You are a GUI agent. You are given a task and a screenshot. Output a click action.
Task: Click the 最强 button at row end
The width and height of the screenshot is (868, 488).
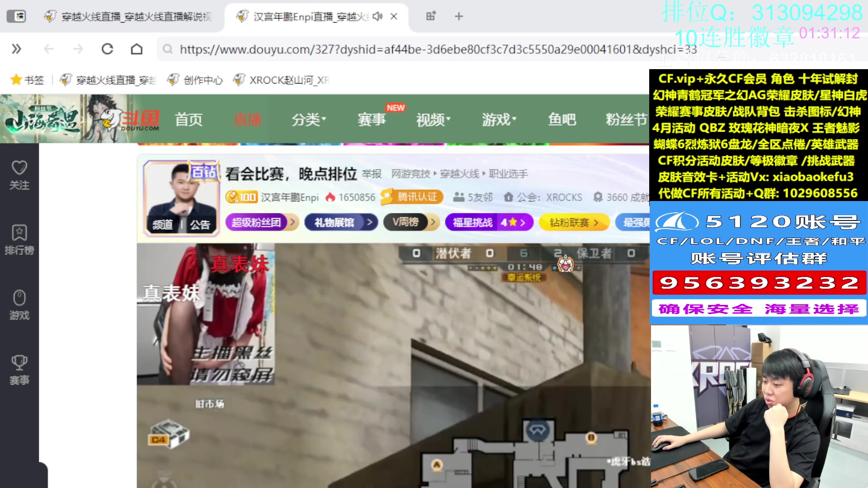[x=633, y=222]
